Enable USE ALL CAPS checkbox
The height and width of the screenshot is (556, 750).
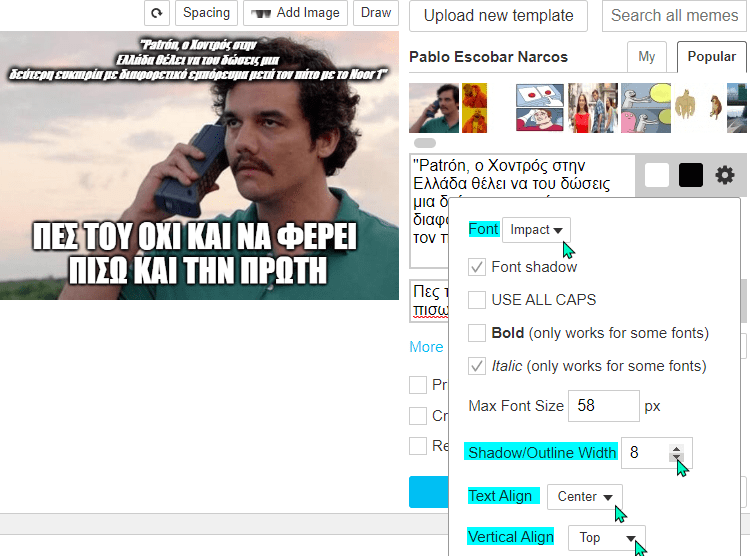pos(477,300)
